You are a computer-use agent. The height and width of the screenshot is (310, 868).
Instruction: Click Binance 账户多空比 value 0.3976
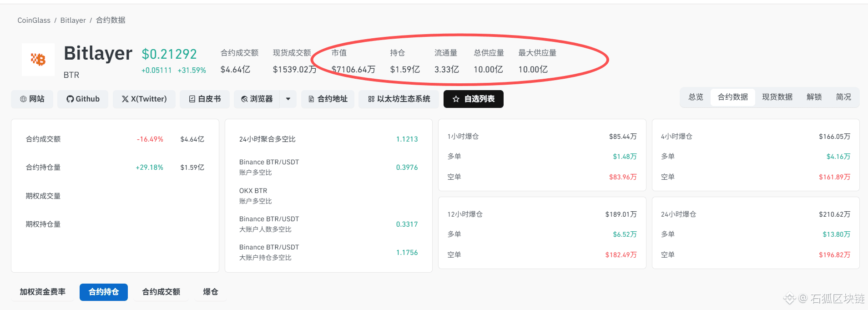407,168
